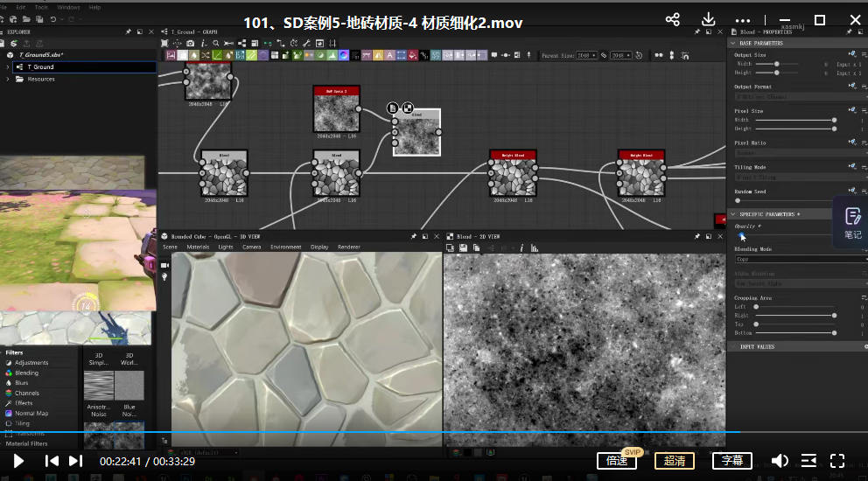Download the video with the download icon
The height and width of the screenshot is (481, 868).
pos(708,20)
